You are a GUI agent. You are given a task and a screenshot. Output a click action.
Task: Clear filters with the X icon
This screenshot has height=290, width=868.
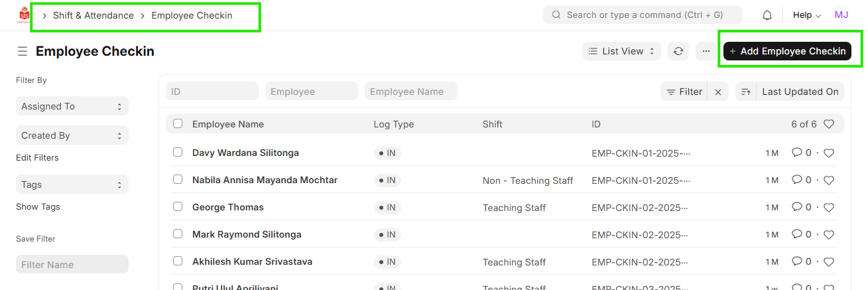pyautogui.click(x=718, y=92)
